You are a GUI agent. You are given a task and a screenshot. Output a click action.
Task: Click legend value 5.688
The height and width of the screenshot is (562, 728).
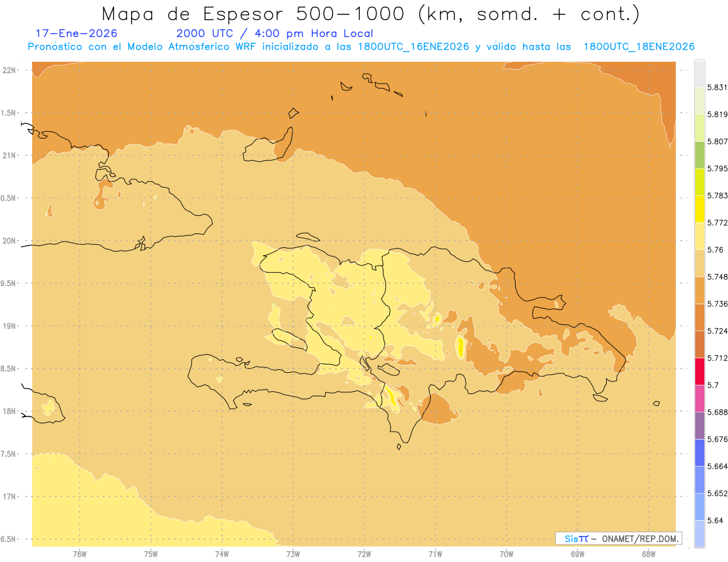717,412
